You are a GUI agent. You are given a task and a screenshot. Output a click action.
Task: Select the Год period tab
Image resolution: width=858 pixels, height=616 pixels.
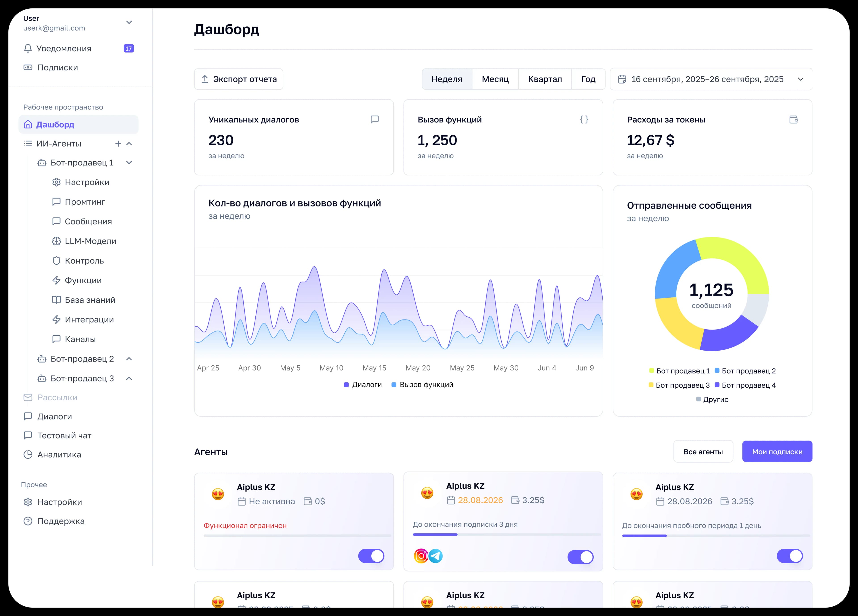(588, 79)
